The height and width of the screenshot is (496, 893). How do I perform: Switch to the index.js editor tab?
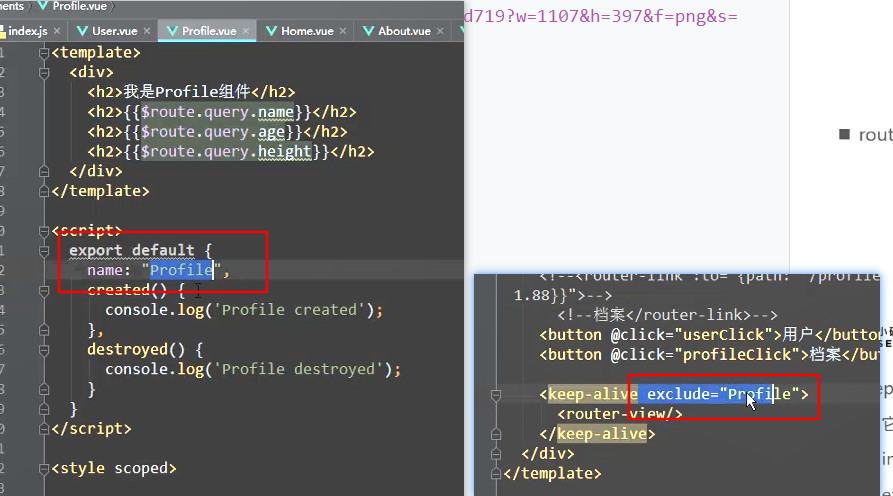tap(27, 31)
